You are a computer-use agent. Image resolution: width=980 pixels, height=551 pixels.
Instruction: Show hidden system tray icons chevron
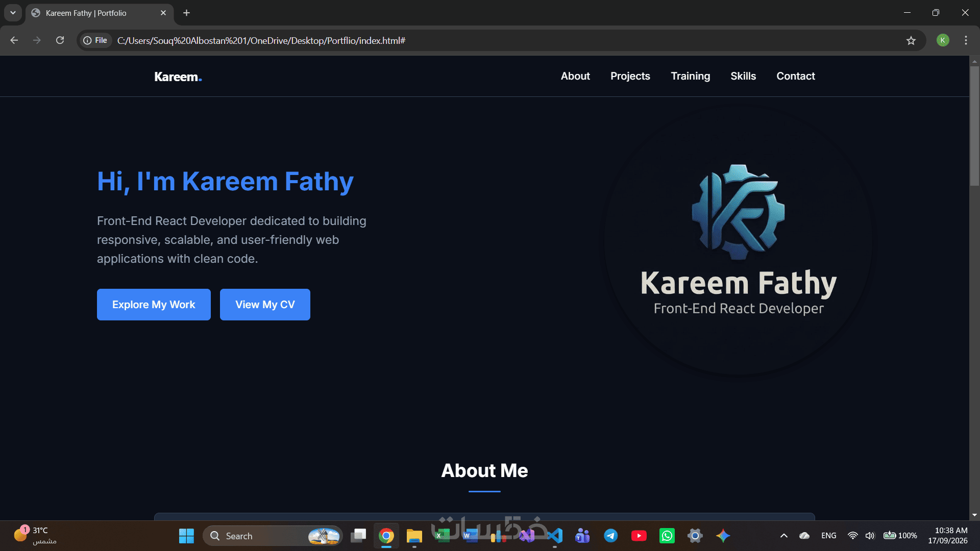tap(784, 536)
